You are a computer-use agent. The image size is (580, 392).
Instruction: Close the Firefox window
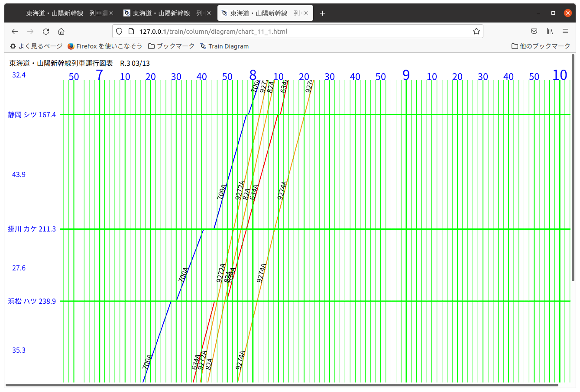(568, 13)
